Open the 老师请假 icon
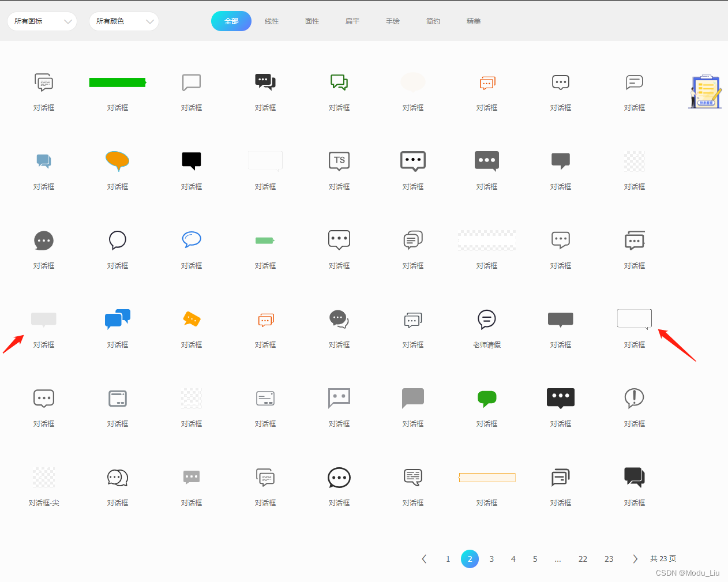The image size is (728, 582). coord(487,319)
